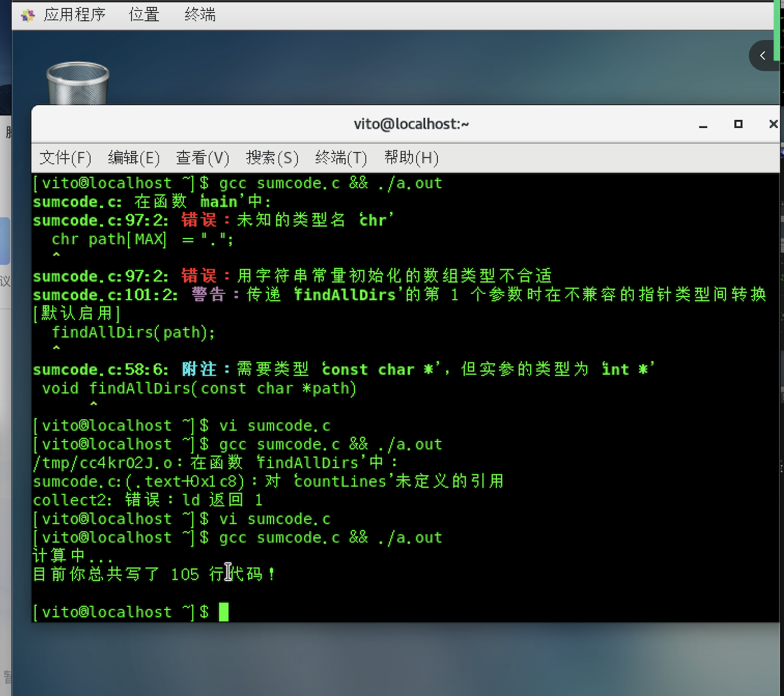This screenshot has width=784, height=696.
Task: Click the 105 行代码 output line
Action: [x=154, y=574]
